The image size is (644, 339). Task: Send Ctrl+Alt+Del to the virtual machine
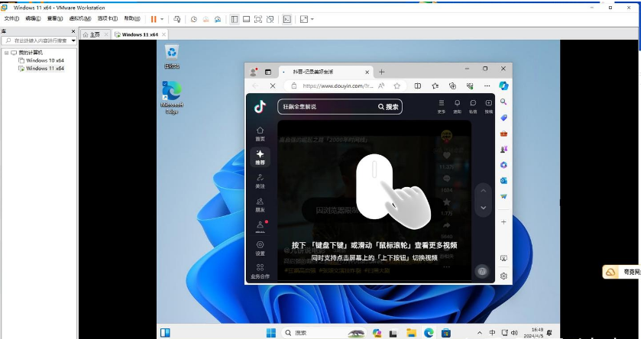click(177, 19)
